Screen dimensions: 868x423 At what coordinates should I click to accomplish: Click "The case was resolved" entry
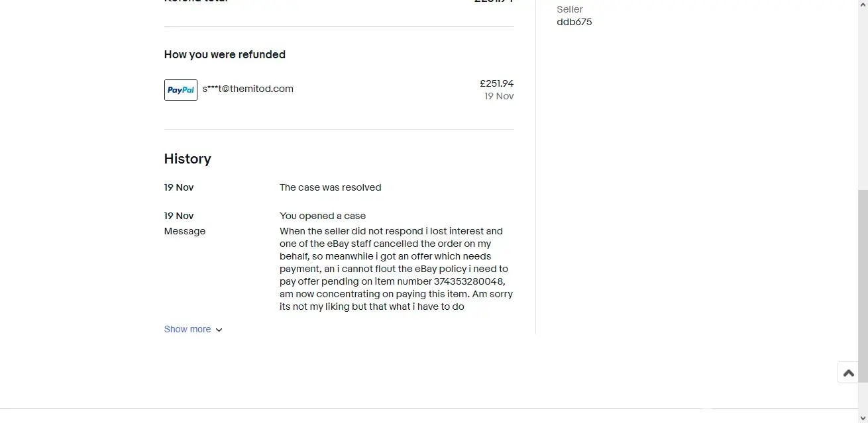point(330,187)
